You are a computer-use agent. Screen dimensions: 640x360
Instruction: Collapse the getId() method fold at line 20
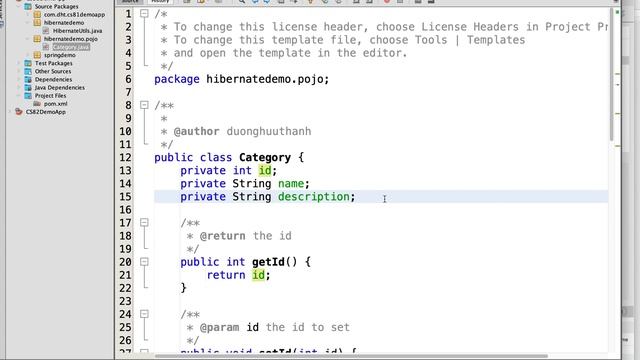pos(144,262)
